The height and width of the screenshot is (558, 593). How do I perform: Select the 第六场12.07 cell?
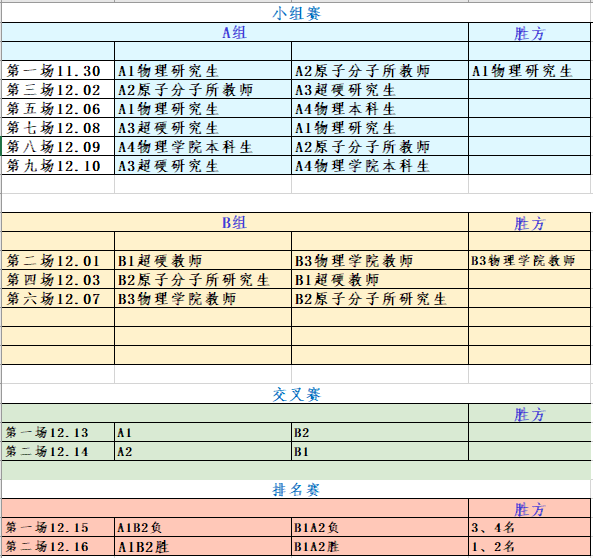click(58, 298)
